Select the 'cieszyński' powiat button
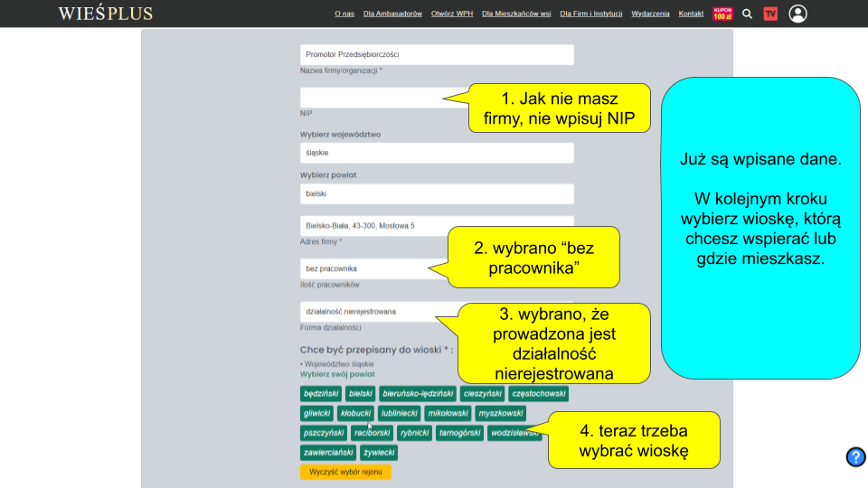 point(482,394)
